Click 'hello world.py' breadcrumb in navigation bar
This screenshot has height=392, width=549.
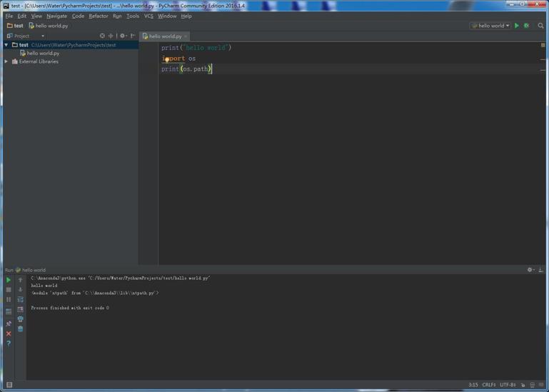coord(49,26)
